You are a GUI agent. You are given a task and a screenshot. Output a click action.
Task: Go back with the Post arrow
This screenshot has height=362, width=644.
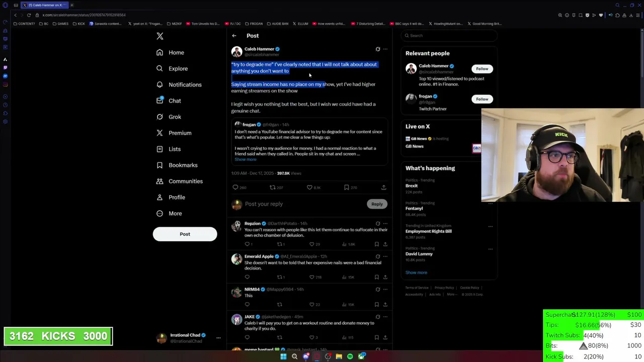(x=234, y=36)
